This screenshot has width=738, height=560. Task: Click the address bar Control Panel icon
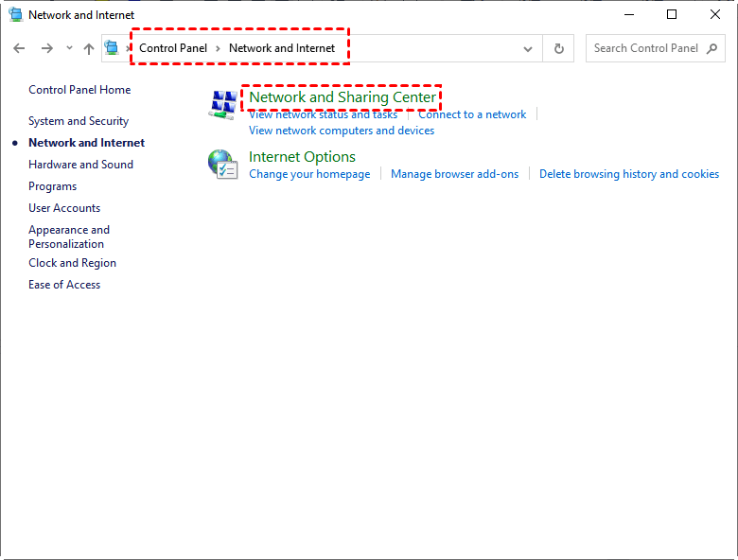[x=113, y=48]
